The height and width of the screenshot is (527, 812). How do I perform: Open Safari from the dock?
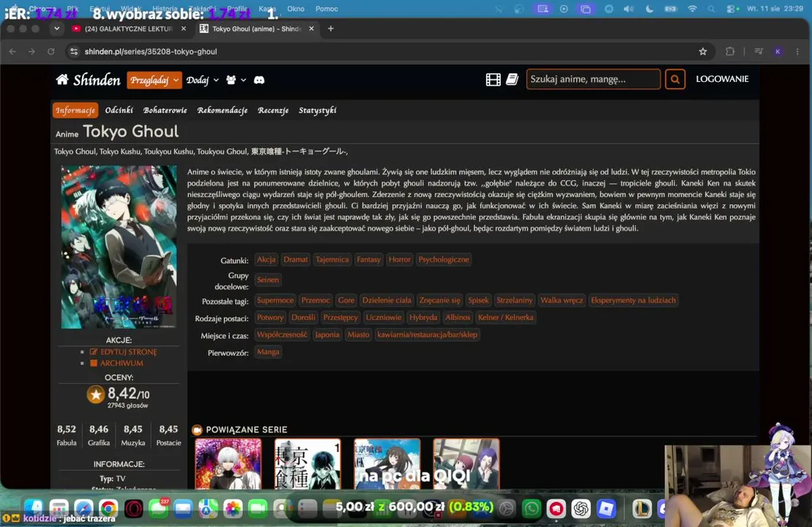tap(83, 509)
